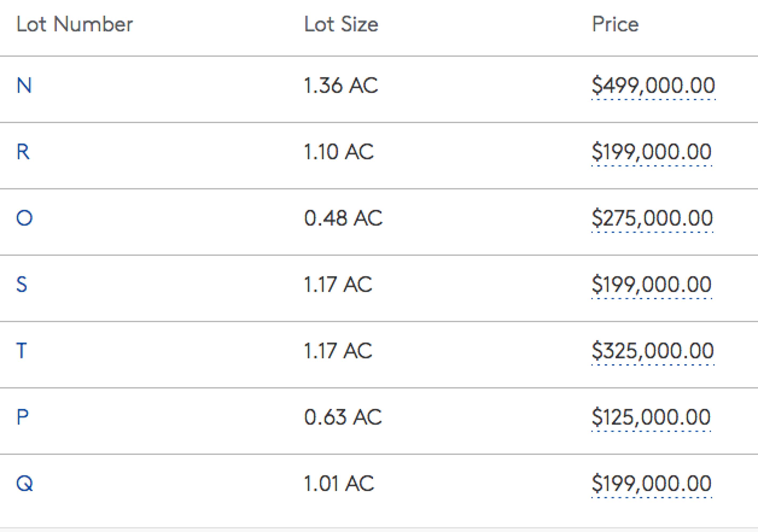Click the lot S link
Screen dimensions: 758x532
[x=22, y=284]
